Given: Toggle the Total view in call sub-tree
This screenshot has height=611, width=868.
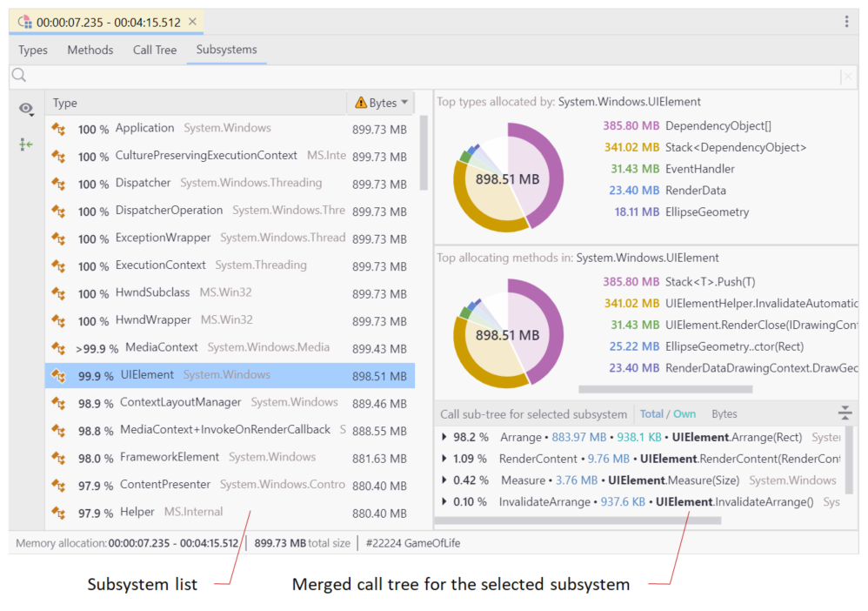Looking at the screenshot, I should pos(651,414).
